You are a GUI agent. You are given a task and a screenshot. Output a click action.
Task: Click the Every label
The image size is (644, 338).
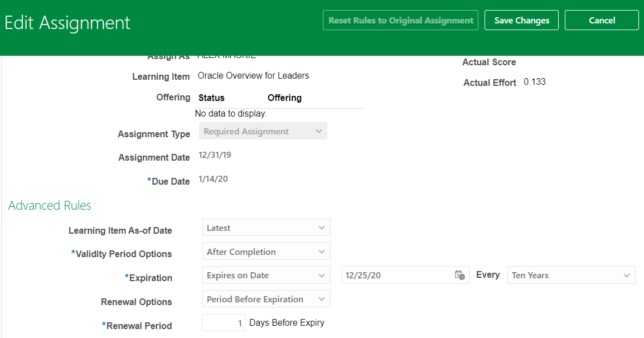point(488,275)
